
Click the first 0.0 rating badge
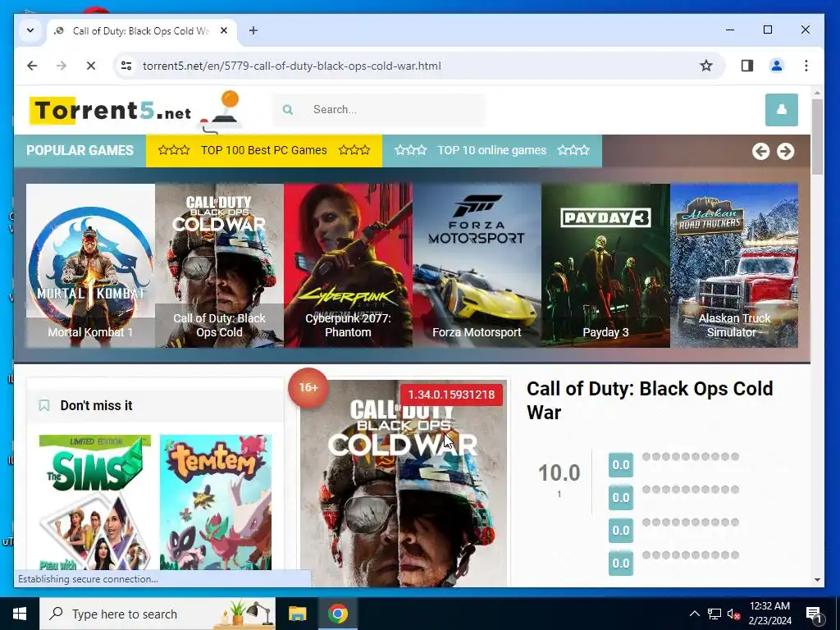coord(621,464)
